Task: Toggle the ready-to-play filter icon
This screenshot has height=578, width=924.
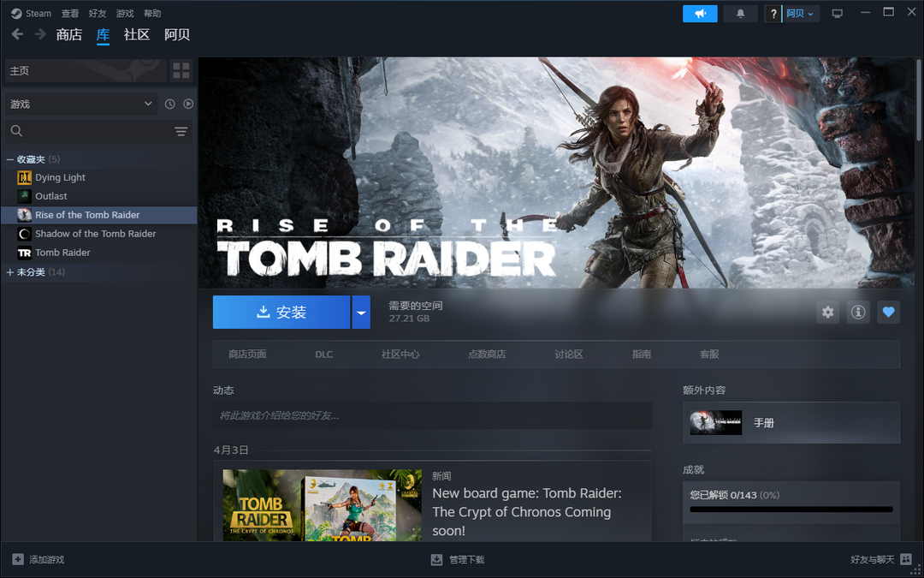Action: pos(188,104)
